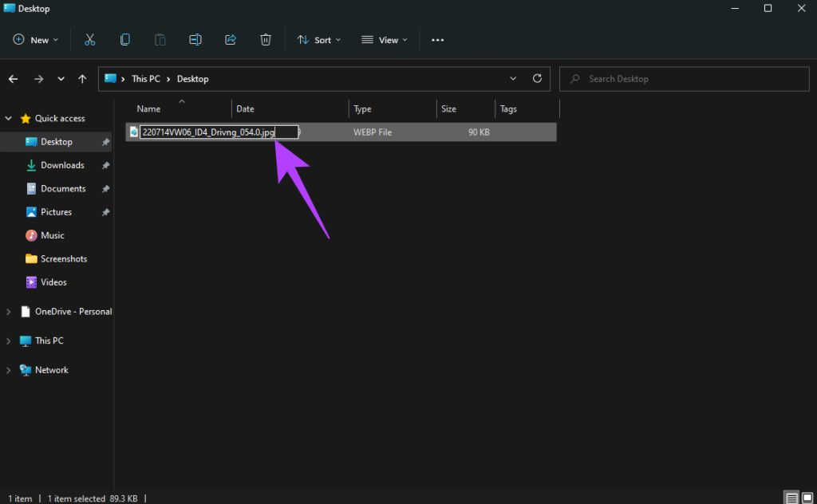Select the Rename icon on the toolbar
817x504 pixels.
[x=195, y=40]
